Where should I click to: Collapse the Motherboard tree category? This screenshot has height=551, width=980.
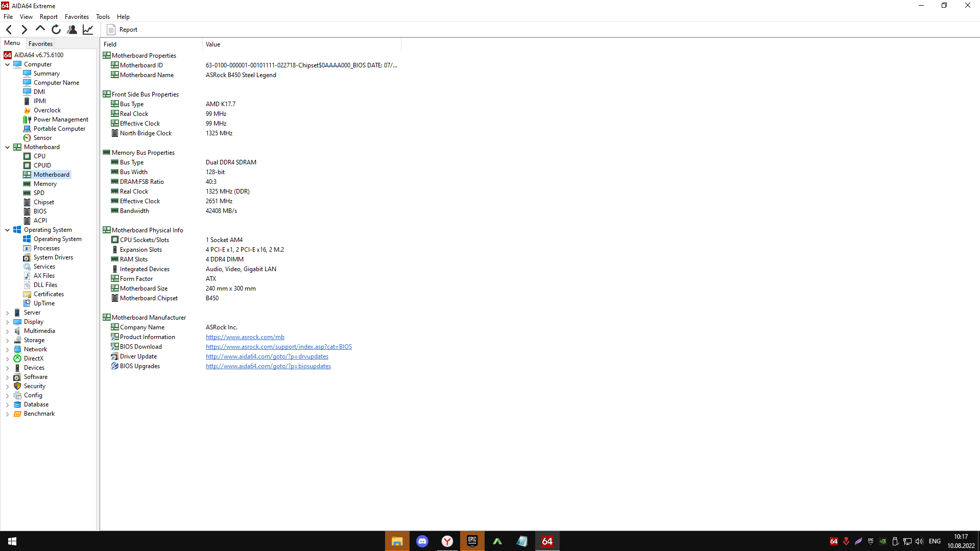[x=8, y=147]
